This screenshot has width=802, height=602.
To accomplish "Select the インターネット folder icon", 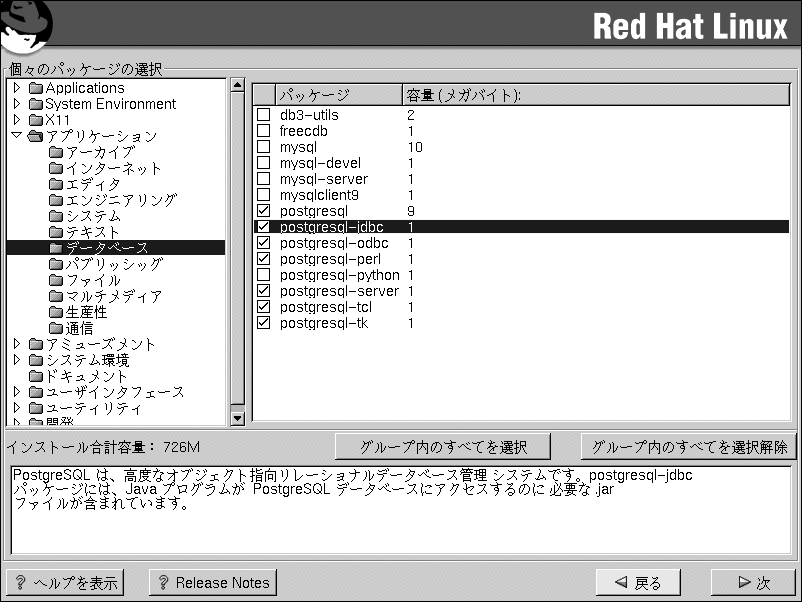I will pos(57,168).
